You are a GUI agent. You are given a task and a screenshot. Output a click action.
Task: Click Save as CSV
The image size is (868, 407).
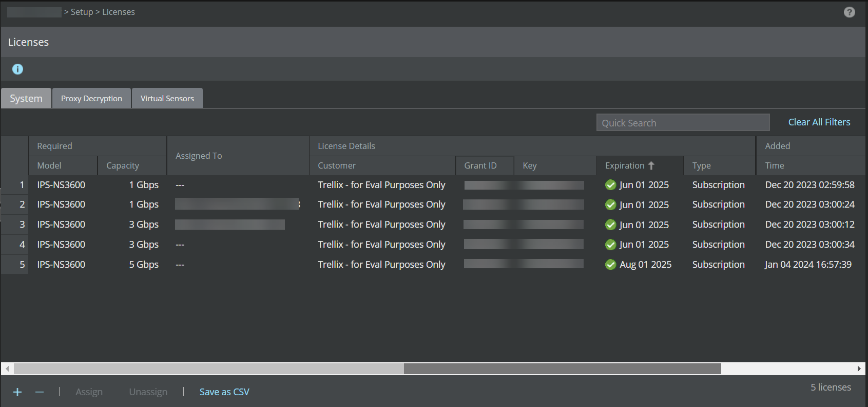(224, 392)
